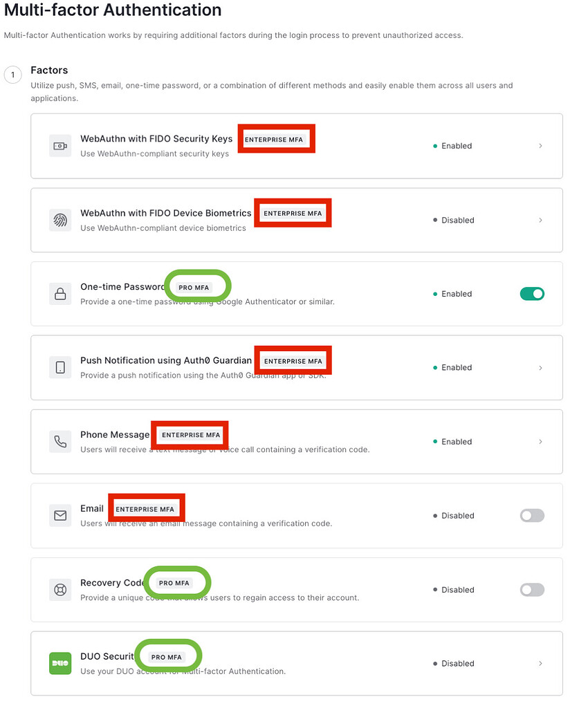Click the mobile phone icon for Push Notification
The width and height of the screenshot is (588, 708).
coord(60,367)
